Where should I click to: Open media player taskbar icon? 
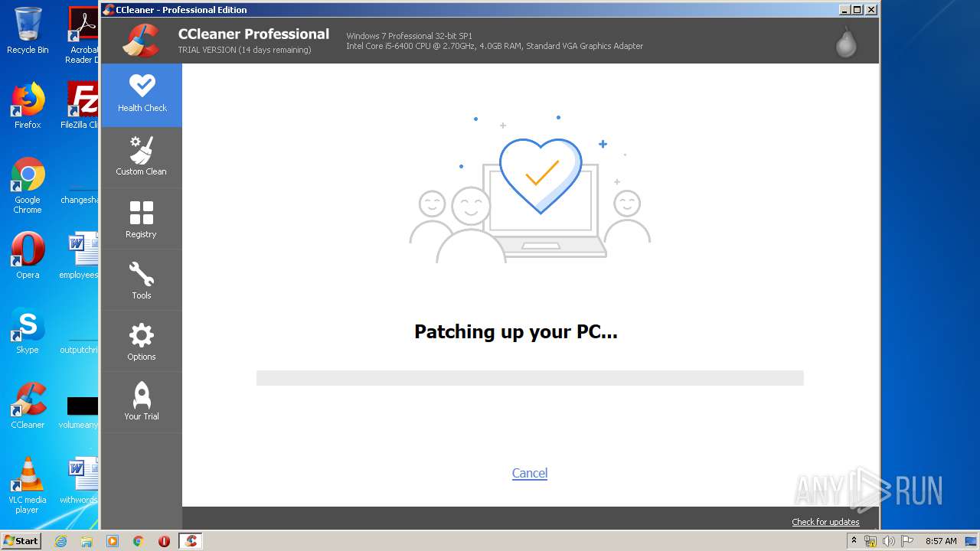coord(113,541)
